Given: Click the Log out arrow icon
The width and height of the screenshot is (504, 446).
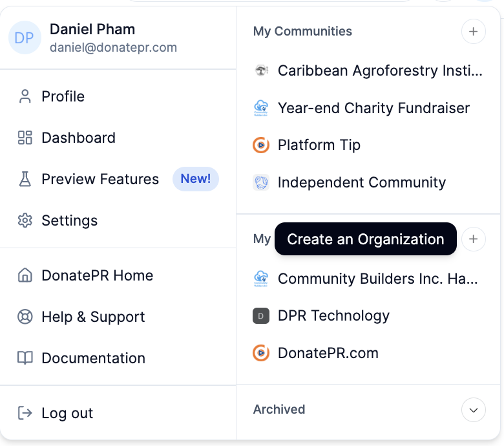Looking at the screenshot, I should (x=25, y=413).
